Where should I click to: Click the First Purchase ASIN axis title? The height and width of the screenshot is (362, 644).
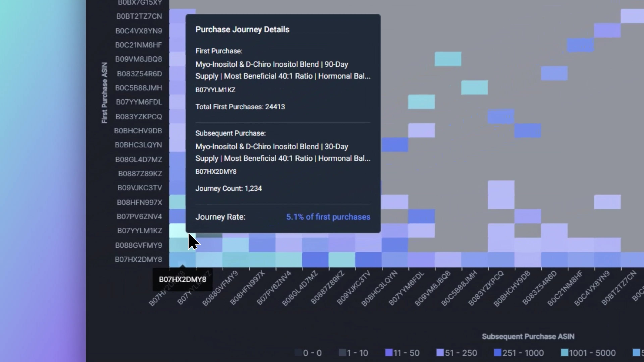(104, 93)
